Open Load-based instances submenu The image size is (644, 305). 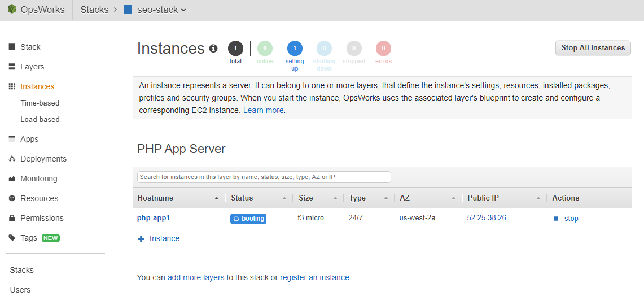40,119
